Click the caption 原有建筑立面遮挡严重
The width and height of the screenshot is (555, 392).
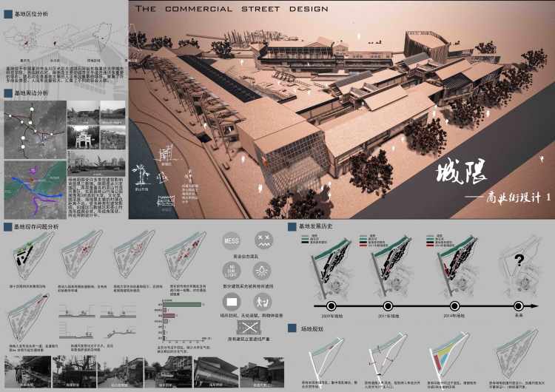[249, 339]
